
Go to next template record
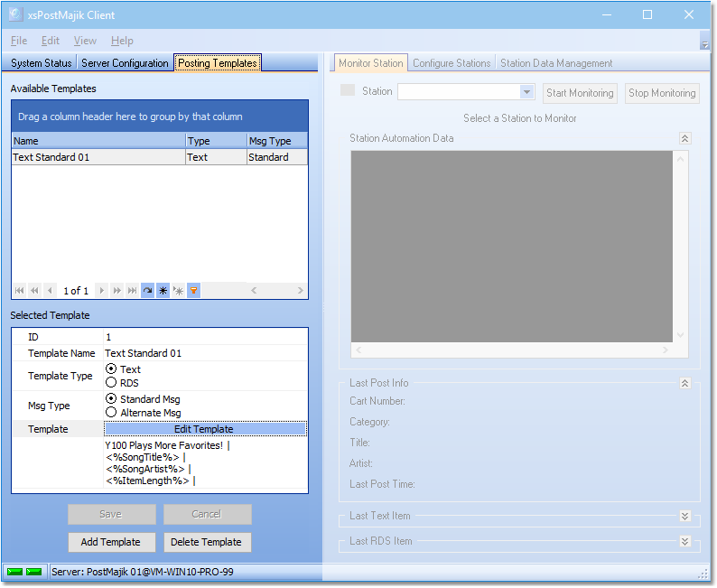[x=101, y=291]
